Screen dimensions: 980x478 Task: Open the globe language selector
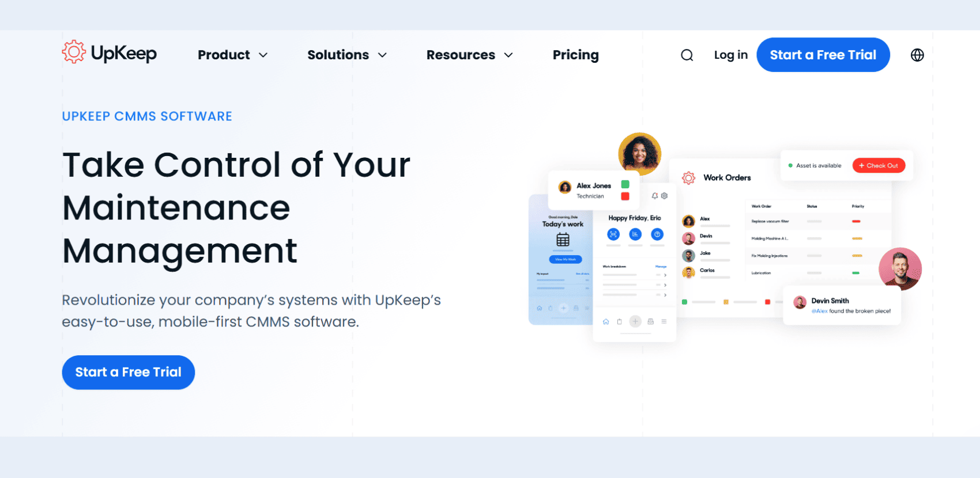coord(917,55)
